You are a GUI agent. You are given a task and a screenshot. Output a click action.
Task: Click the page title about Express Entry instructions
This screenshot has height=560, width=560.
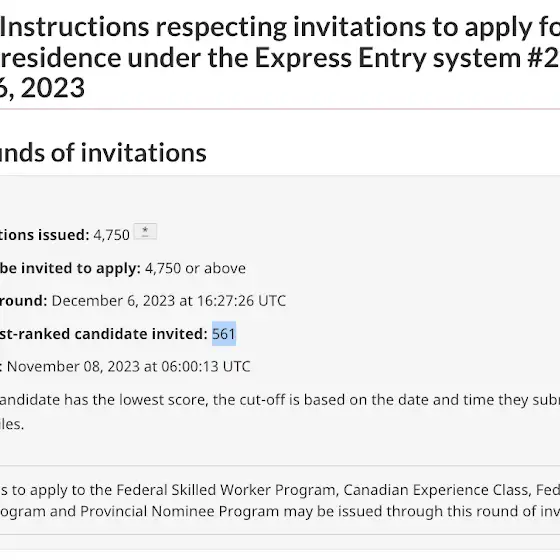click(x=280, y=57)
